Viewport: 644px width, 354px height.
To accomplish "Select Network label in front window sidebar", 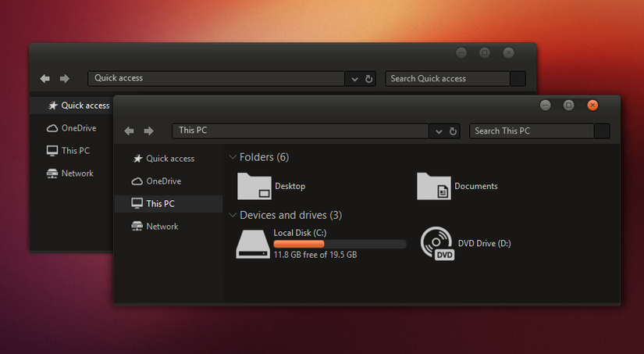I will pos(162,226).
